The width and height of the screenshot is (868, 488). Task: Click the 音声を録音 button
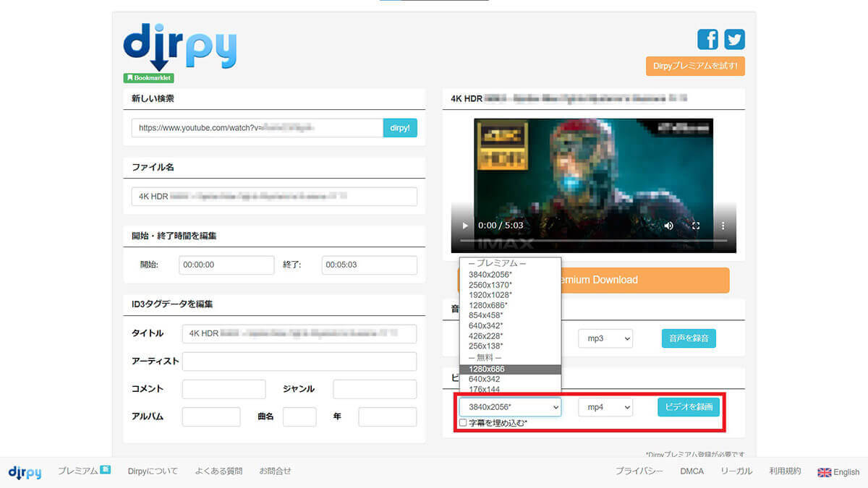click(689, 338)
